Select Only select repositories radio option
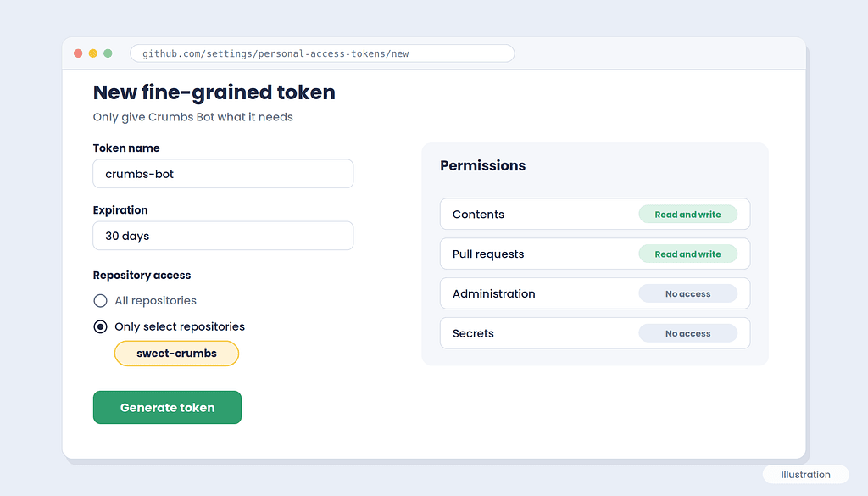 coord(100,326)
